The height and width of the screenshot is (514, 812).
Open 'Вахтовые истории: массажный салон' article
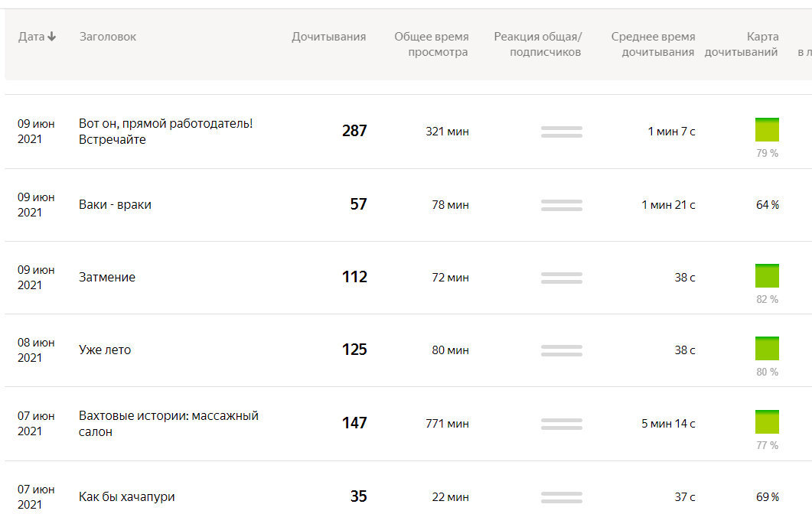pos(168,423)
